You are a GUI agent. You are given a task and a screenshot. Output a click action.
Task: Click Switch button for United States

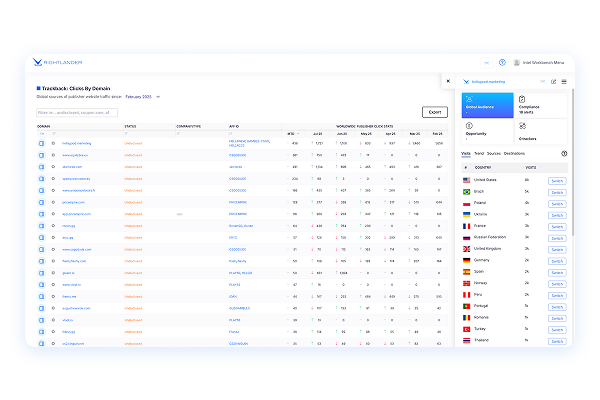(x=557, y=180)
